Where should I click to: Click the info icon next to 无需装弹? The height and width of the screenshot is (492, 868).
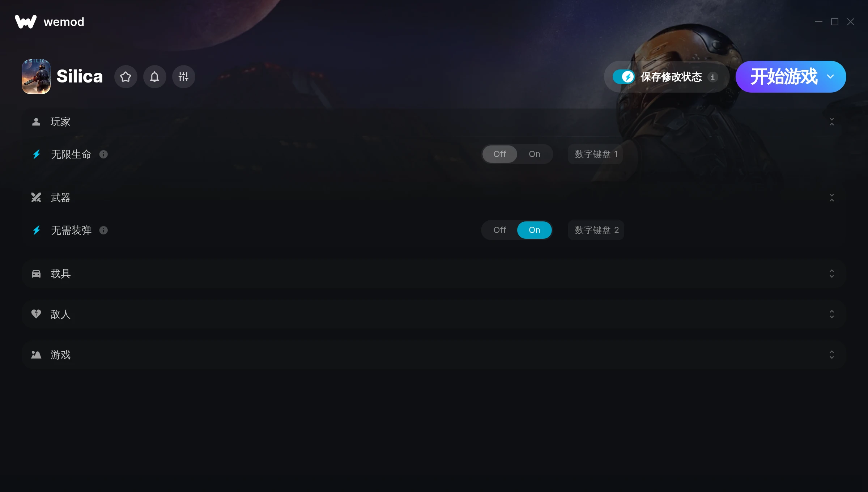103,230
